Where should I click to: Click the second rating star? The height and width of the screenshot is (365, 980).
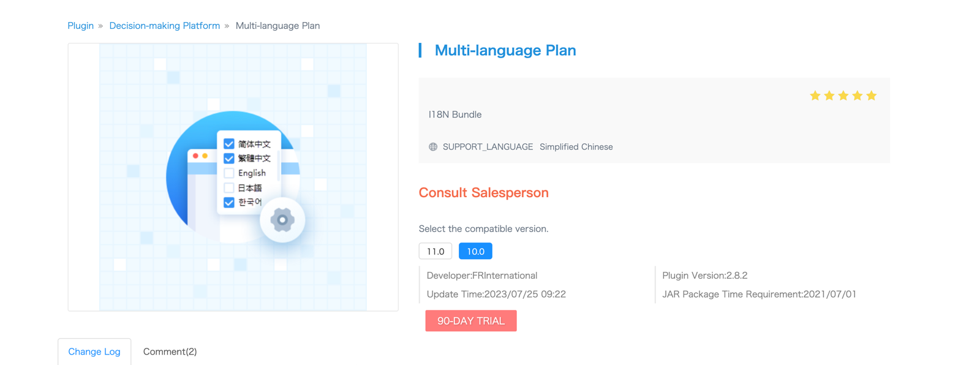pos(829,96)
